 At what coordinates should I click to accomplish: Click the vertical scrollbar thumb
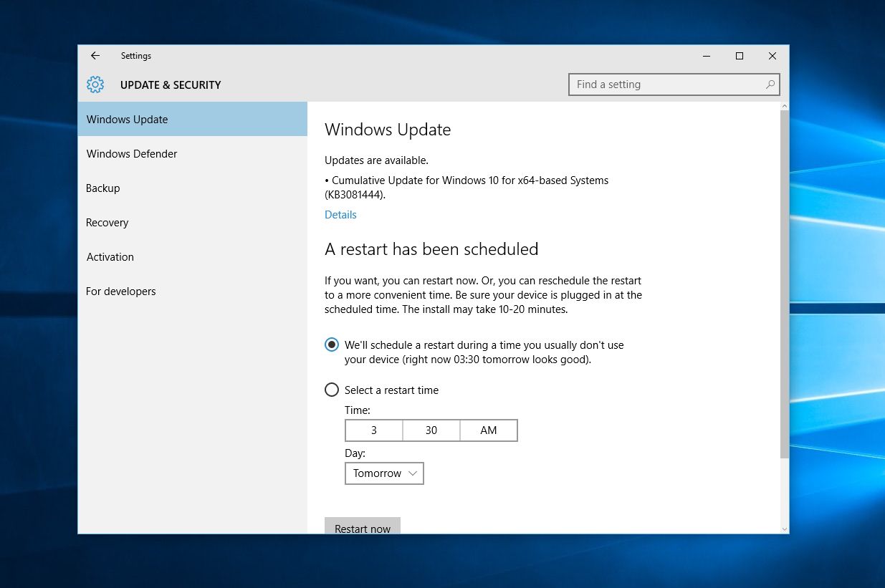tap(784, 284)
